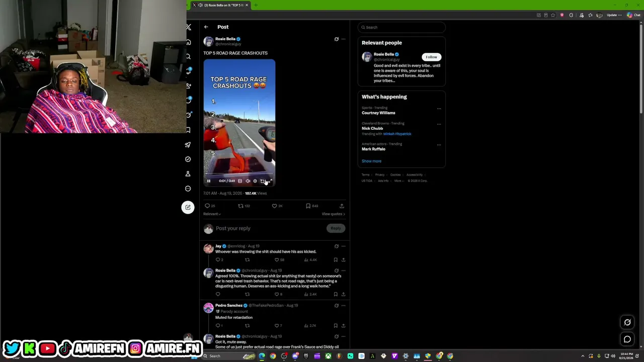Favorite this page with the star icon

[553, 15]
